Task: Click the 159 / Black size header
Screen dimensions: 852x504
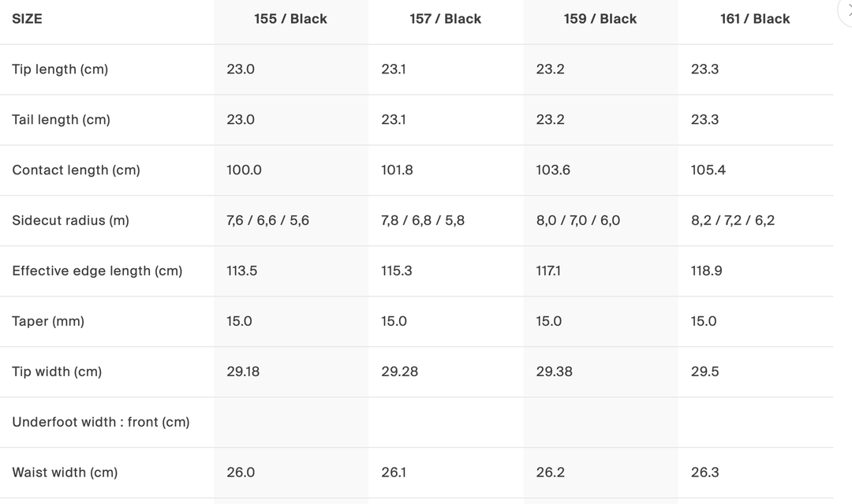Action: 600,19
